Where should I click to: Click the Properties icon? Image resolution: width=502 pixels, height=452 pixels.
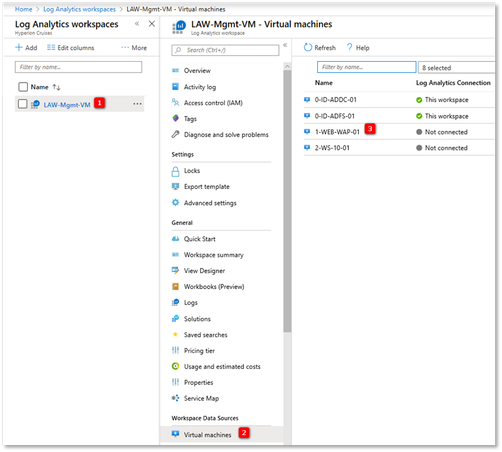[x=175, y=382]
